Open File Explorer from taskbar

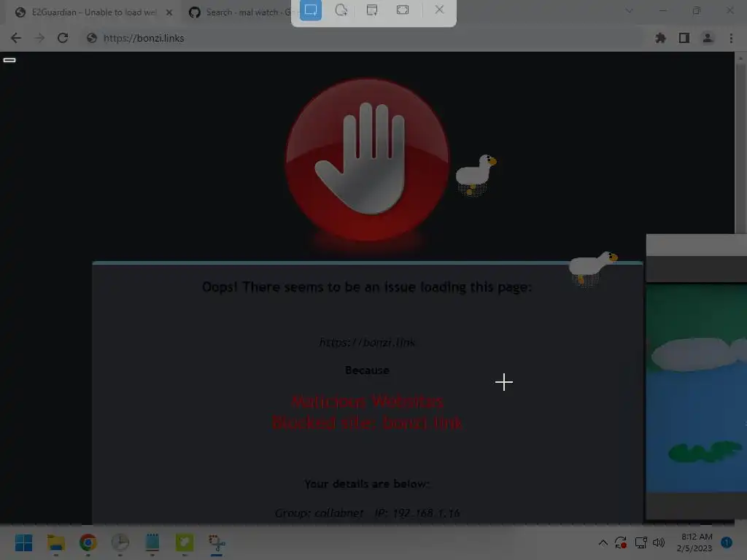[55, 542]
